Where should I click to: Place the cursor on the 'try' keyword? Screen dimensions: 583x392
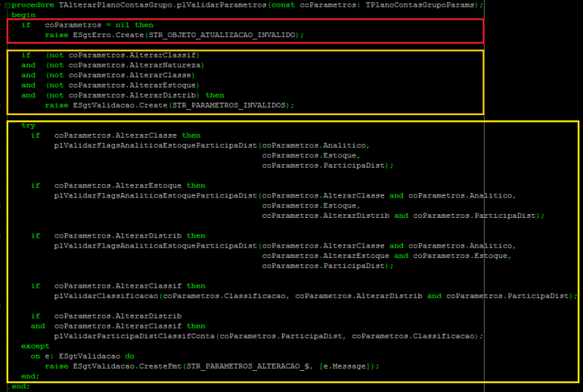28,125
